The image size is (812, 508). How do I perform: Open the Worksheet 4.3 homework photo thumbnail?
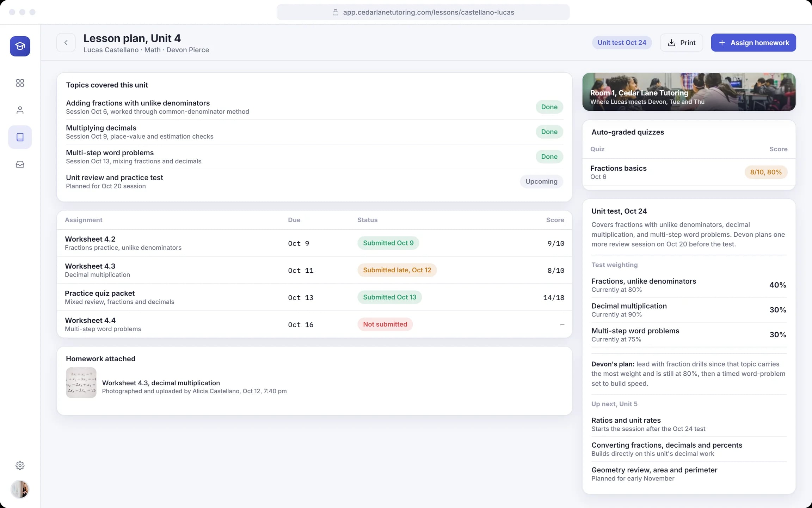coord(81,383)
